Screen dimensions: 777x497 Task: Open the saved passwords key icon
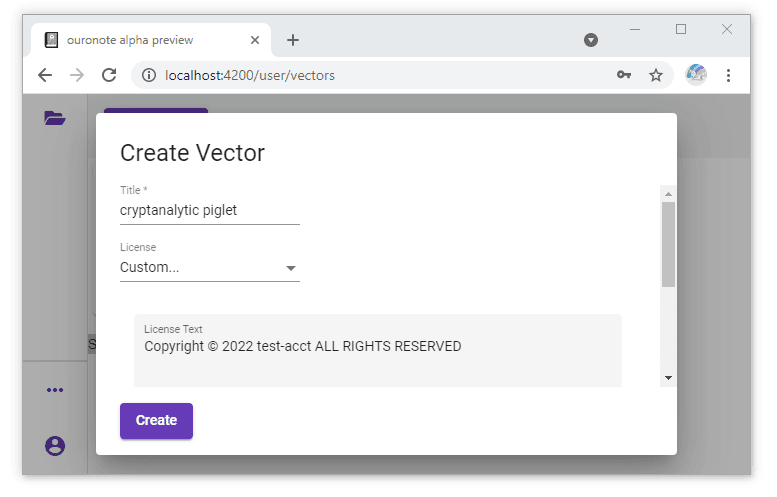pos(624,75)
